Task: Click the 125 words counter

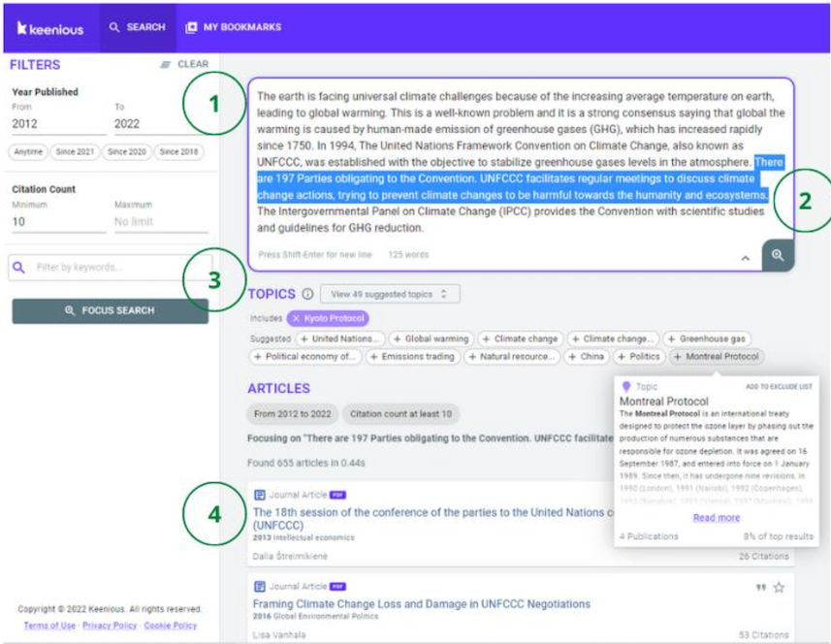Action: pyautogui.click(x=408, y=255)
